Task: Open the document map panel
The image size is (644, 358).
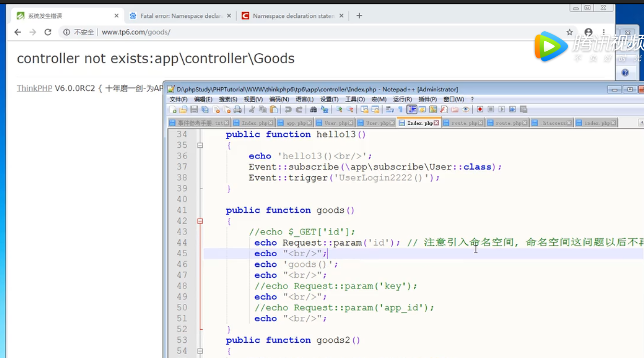Action: pyautogui.click(x=433, y=109)
